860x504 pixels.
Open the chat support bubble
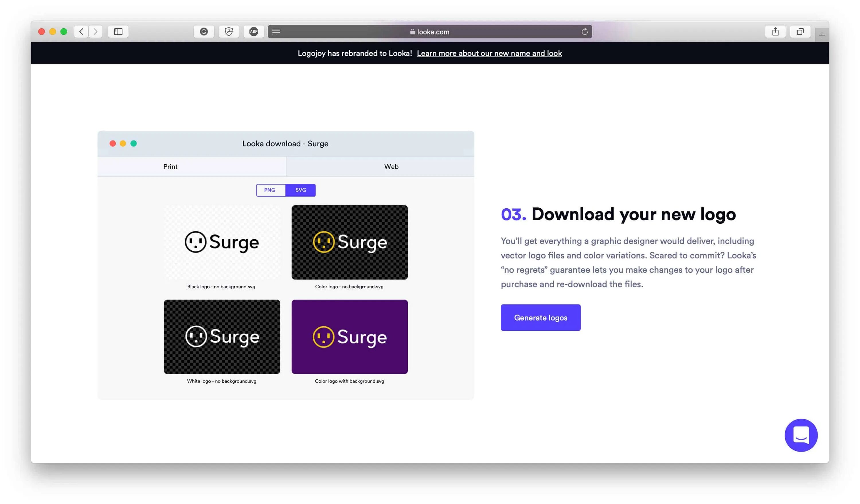tap(801, 435)
